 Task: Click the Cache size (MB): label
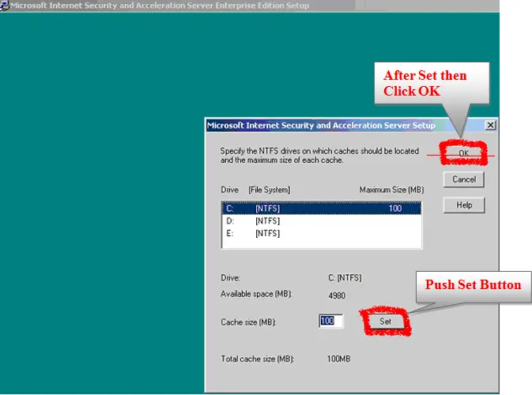point(248,322)
